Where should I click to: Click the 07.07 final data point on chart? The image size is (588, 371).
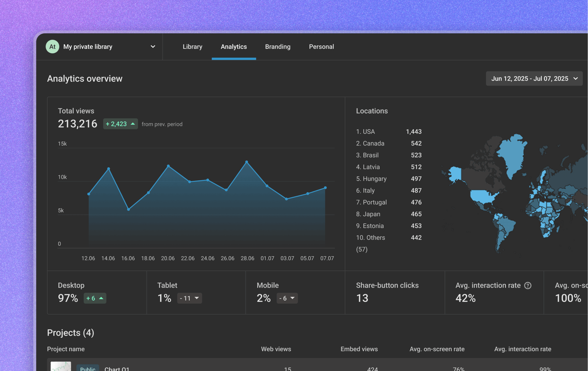click(325, 188)
